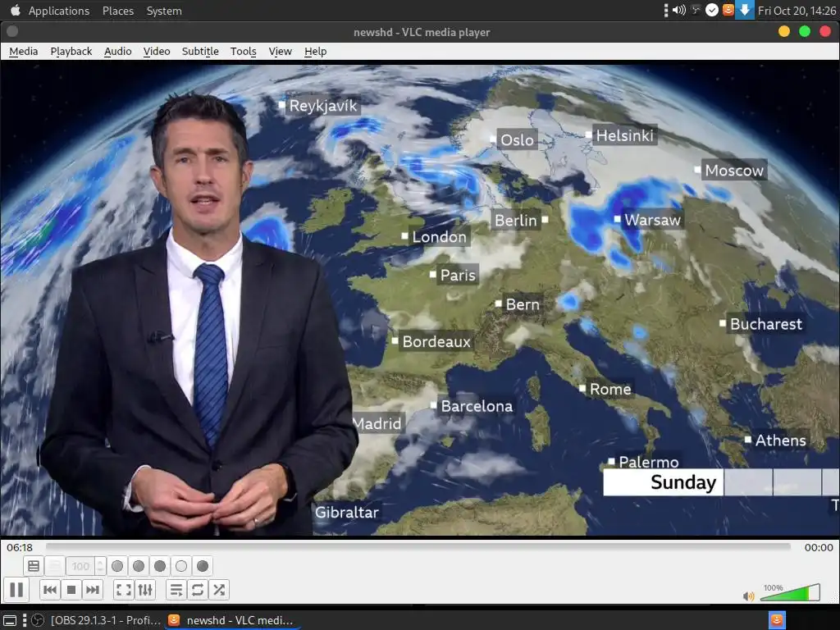The height and width of the screenshot is (630, 840).
Task: Click elapsed time label 06:18
Action: (x=20, y=547)
